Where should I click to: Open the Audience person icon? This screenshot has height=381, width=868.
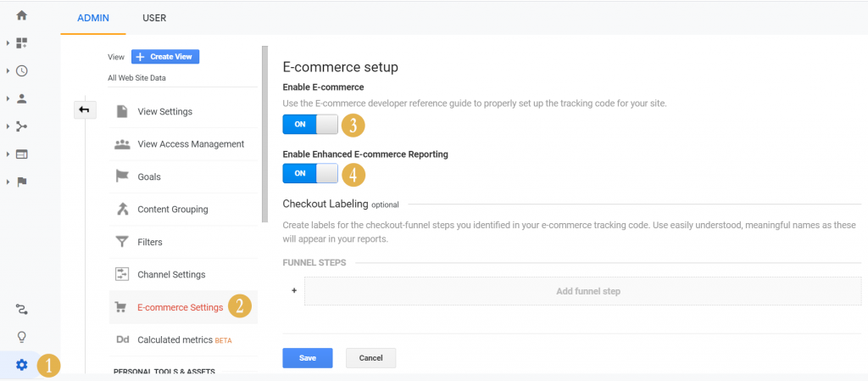click(22, 98)
